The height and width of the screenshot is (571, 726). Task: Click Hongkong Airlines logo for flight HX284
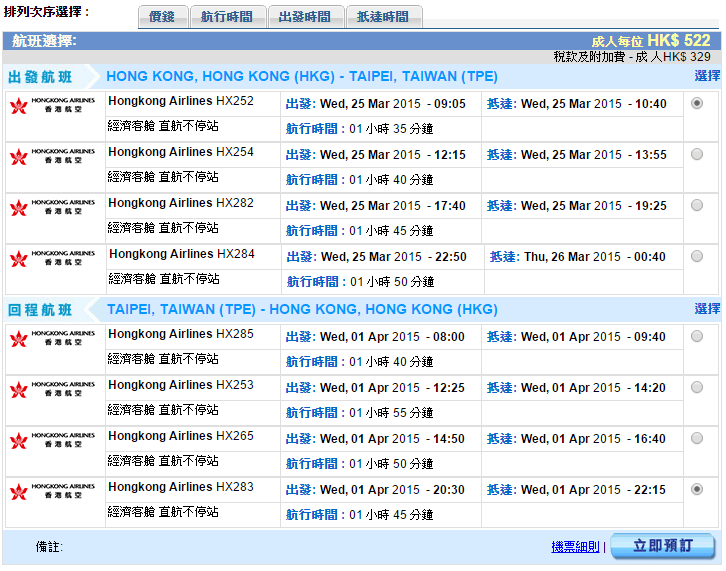[53, 258]
